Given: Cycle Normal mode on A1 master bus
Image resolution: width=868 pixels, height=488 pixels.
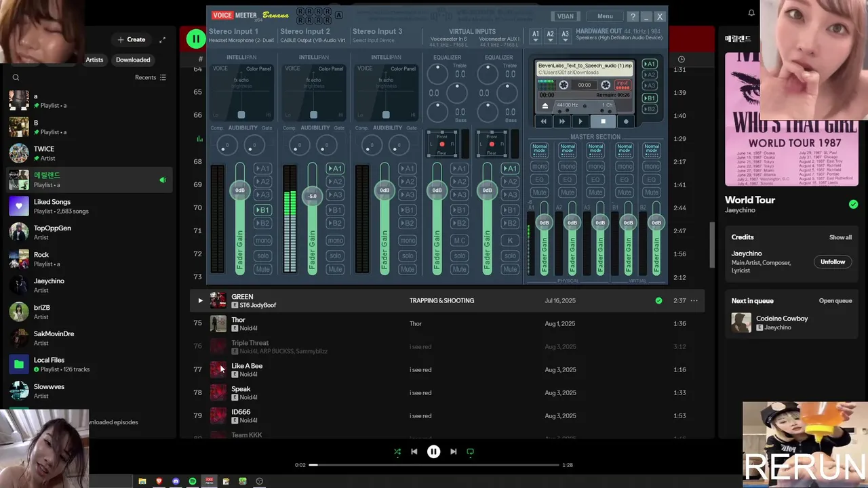Looking at the screenshot, I should click(539, 150).
